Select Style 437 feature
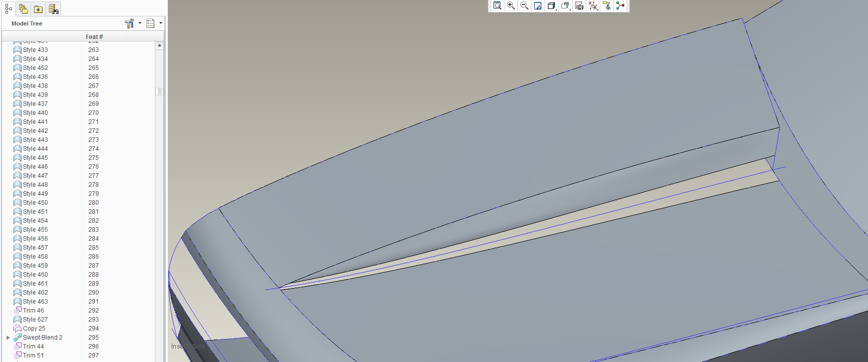This screenshot has height=362, width=868. [x=35, y=104]
